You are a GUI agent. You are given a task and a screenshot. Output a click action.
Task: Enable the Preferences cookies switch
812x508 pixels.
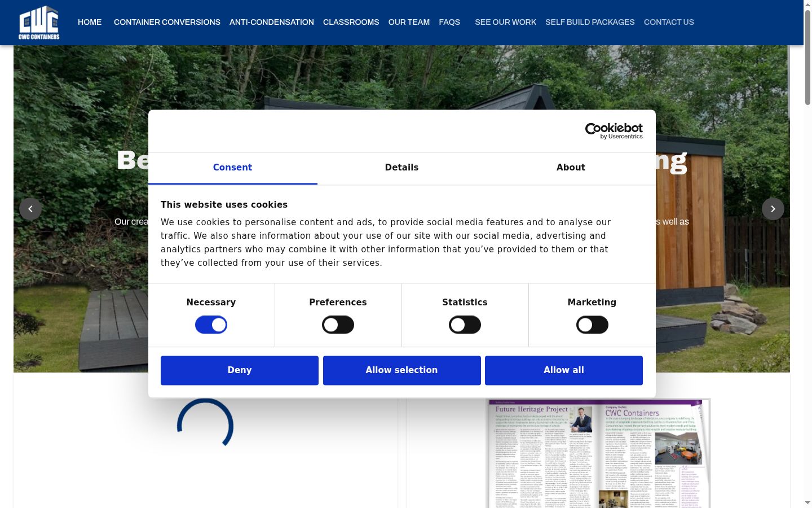(338, 325)
